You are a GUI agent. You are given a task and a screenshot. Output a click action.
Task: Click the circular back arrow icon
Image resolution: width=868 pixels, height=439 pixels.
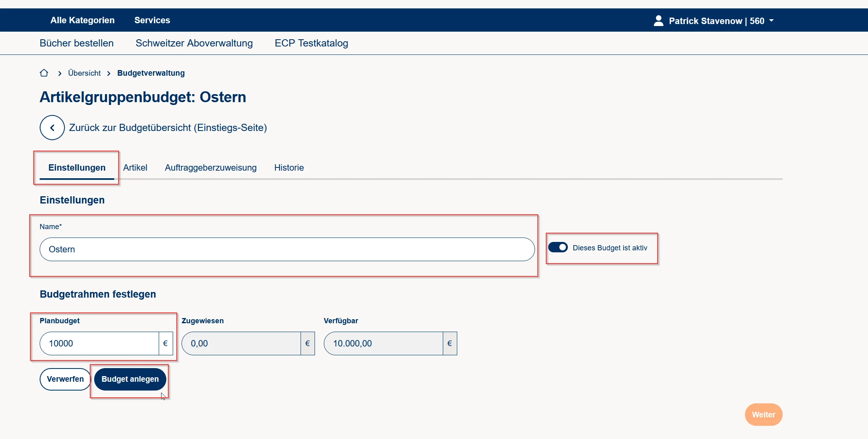coord(52,128)
